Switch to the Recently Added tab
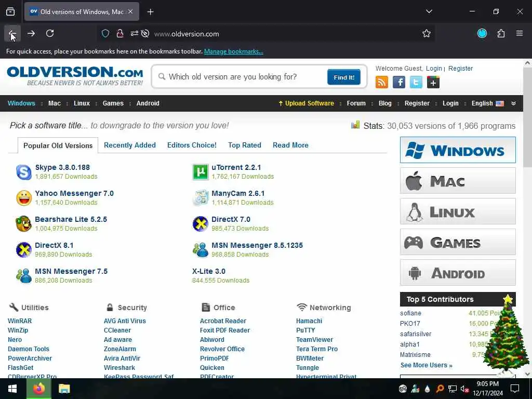532x399 pixels. 129,145
